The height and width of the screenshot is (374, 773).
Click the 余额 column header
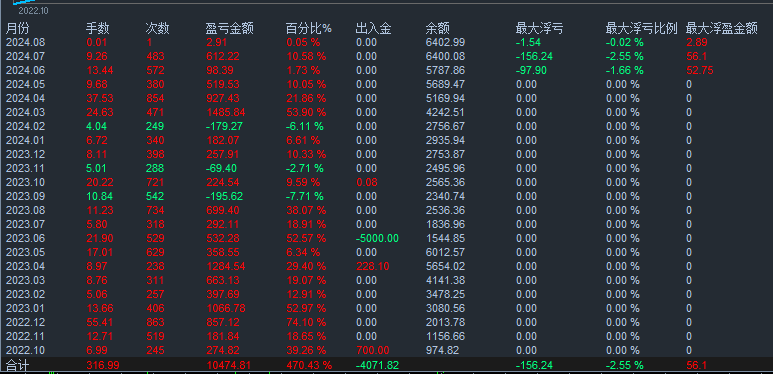[438, 29]
